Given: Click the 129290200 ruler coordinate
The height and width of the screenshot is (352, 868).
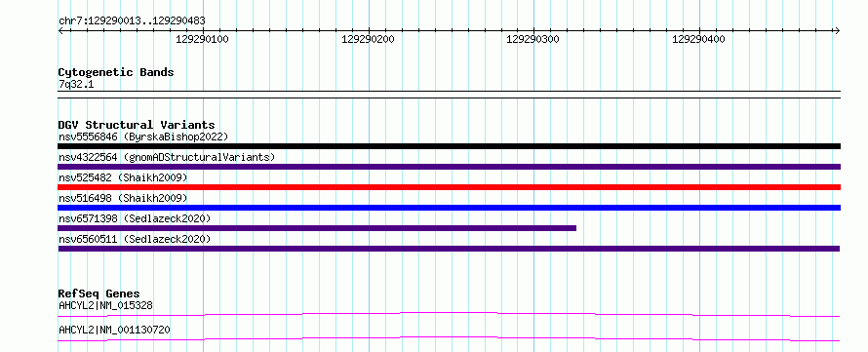Looking at the screenshot, I should 368,39.
